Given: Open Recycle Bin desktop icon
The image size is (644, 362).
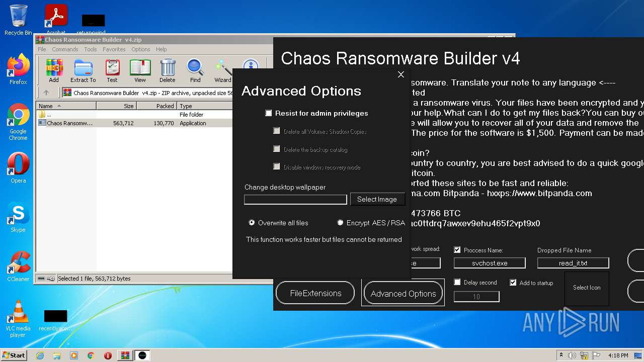Looking at the screenshot, I should pos(18,20).
